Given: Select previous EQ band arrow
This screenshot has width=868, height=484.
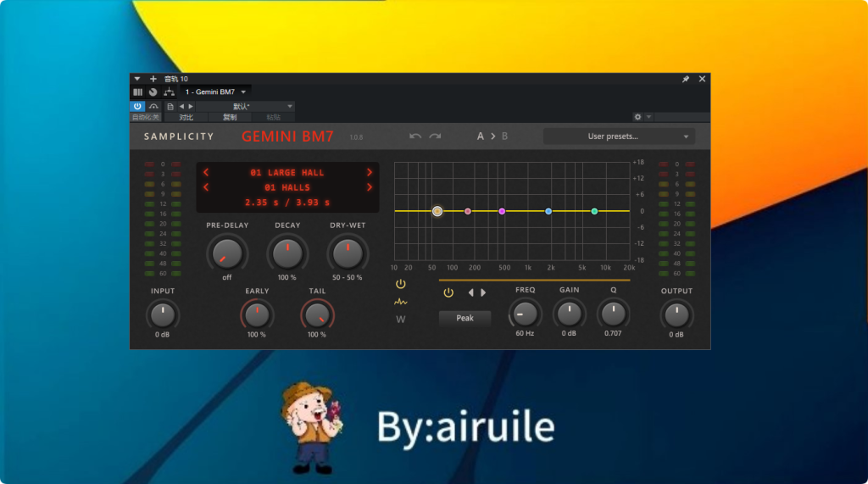Looking at the screenshot, I should coord(471,292).
